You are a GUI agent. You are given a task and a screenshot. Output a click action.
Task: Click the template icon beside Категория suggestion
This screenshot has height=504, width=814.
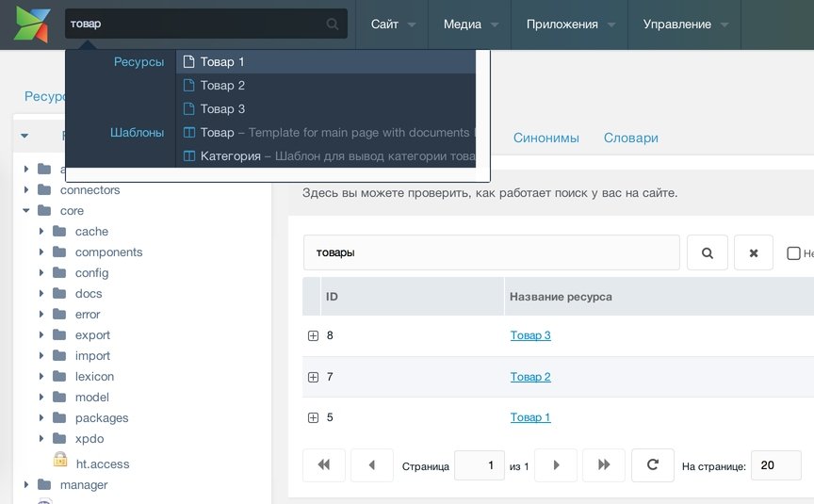[189, 155]
